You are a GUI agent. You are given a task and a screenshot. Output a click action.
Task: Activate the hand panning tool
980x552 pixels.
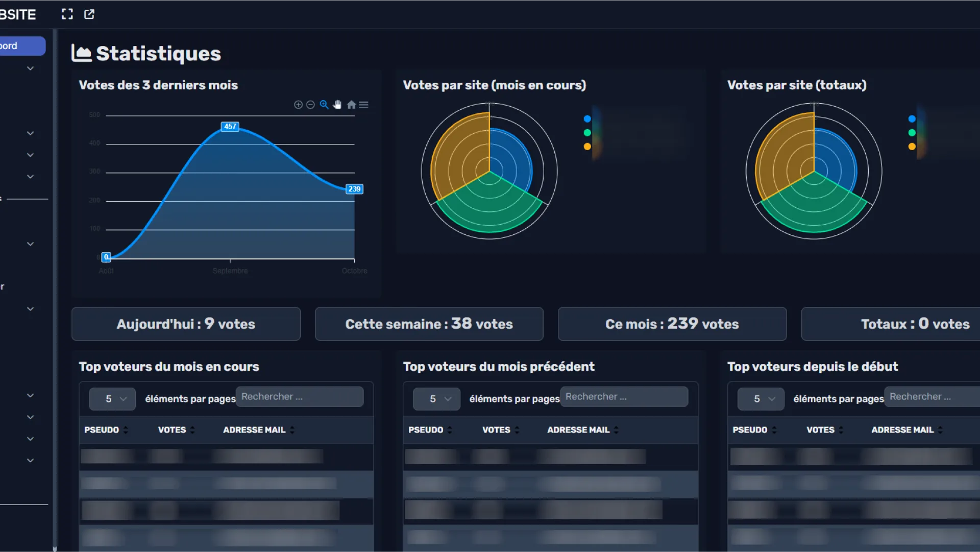337,105
